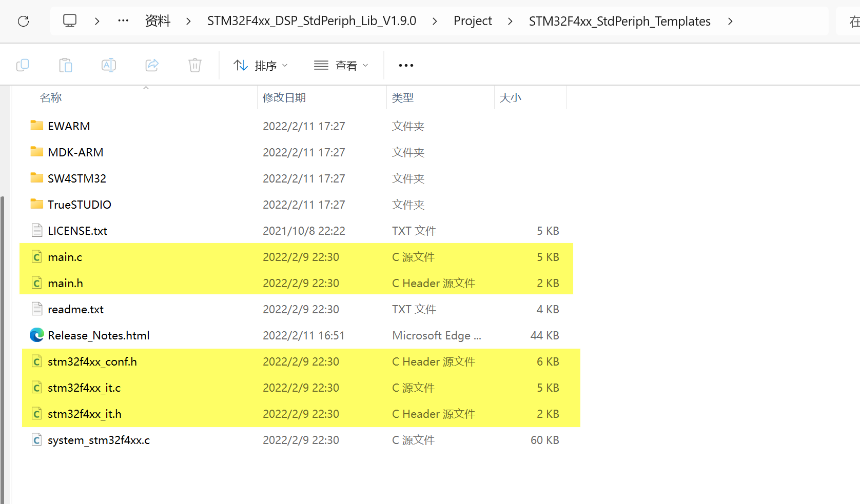Expand the chevron after the monitor icon
Image resolution: width=860 pixels, height=504 pixels.
pos(97,21)
